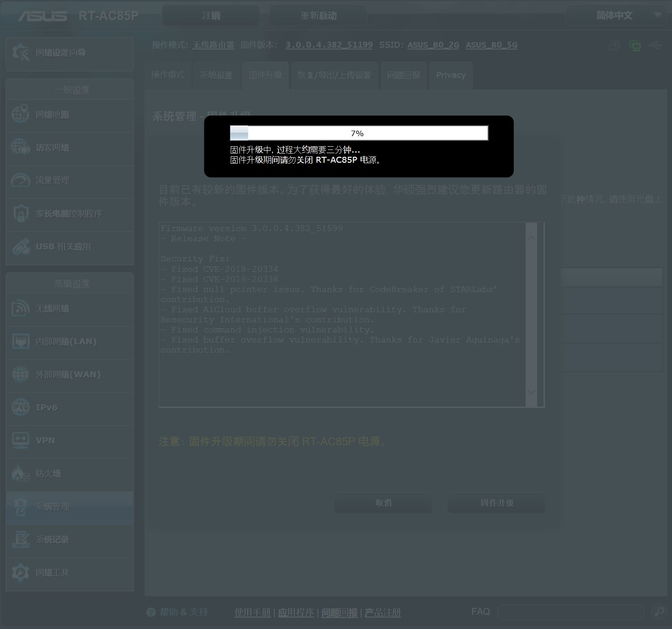This screenshot has height=629, width=672.
Task: Open the 网络工具 gear icon
Action: point(21,572)
